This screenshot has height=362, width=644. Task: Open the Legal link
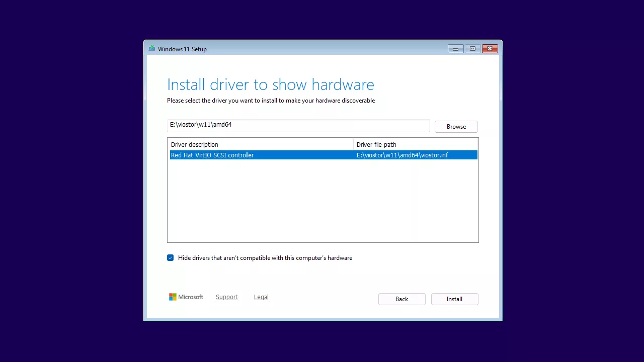[x=261, y=297]
